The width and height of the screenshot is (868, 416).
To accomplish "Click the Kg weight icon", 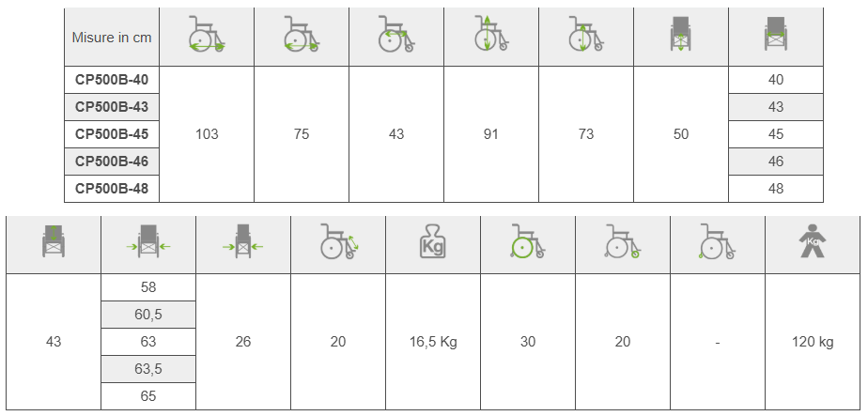I will [433, 243].
